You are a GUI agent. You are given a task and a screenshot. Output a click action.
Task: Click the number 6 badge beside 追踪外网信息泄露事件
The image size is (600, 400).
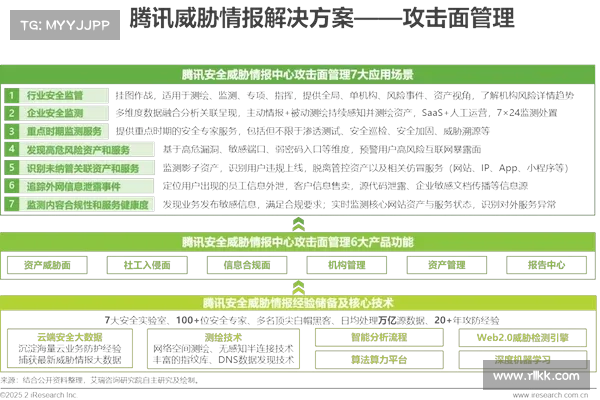click(x=11, y=186)
